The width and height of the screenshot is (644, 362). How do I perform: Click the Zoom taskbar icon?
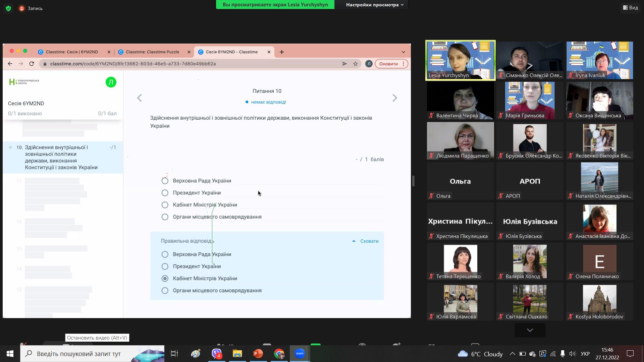tap(300, 354)
